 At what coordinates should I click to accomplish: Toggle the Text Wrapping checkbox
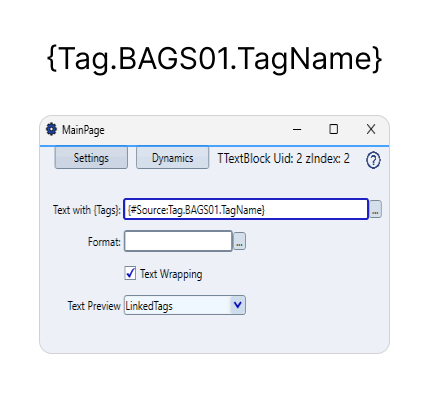130,273
